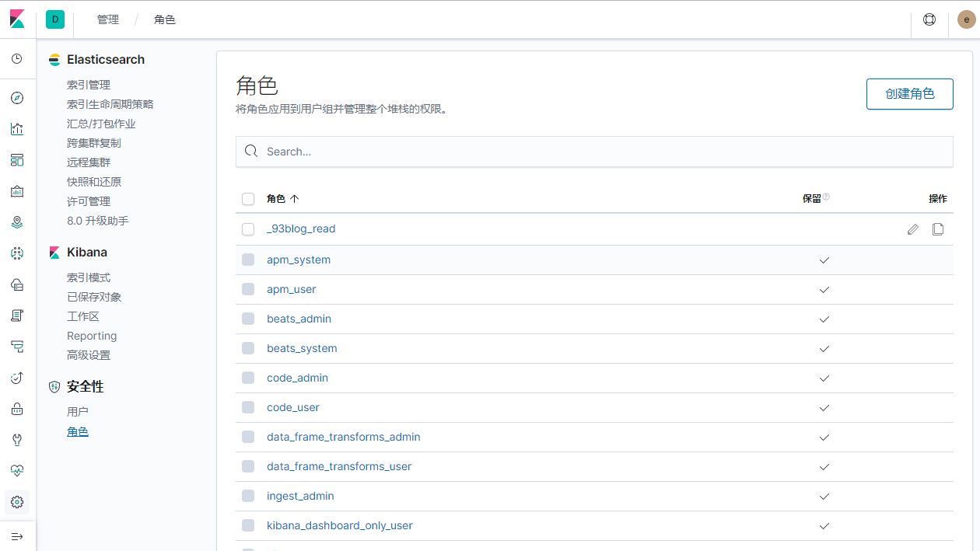This screenshot has height=551, width=980.
Task: Open the code_user role link
Action: click(x=293, y=407)
